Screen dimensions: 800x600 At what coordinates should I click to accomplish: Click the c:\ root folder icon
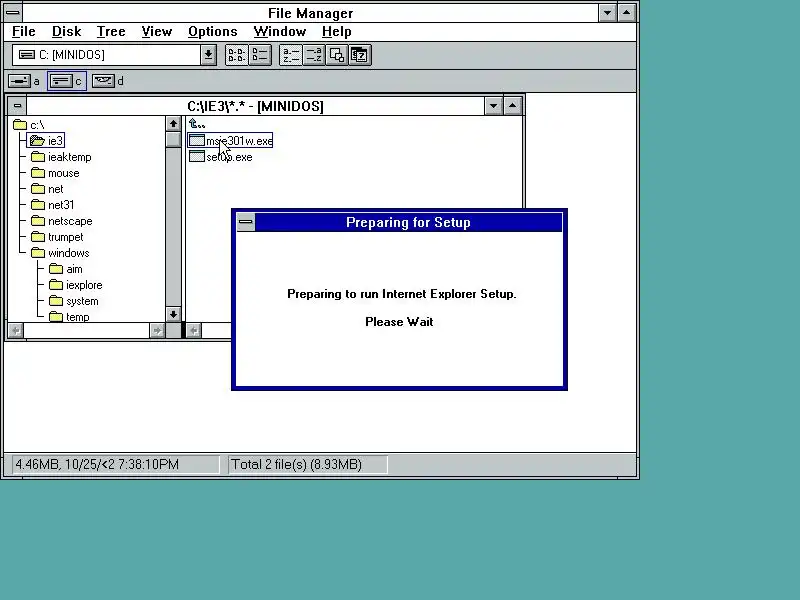pyautogui.click(x=20, y=124)
